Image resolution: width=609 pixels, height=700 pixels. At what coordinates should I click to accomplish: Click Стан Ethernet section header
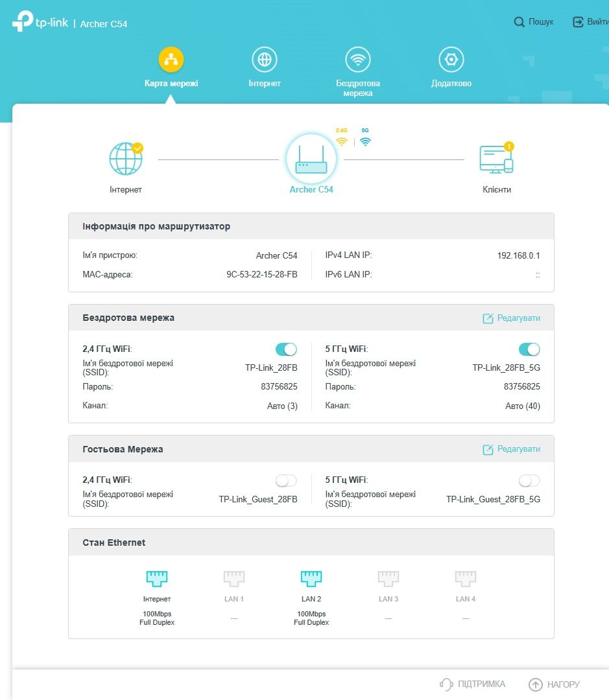pyautogui.click(x=114, y=543)
